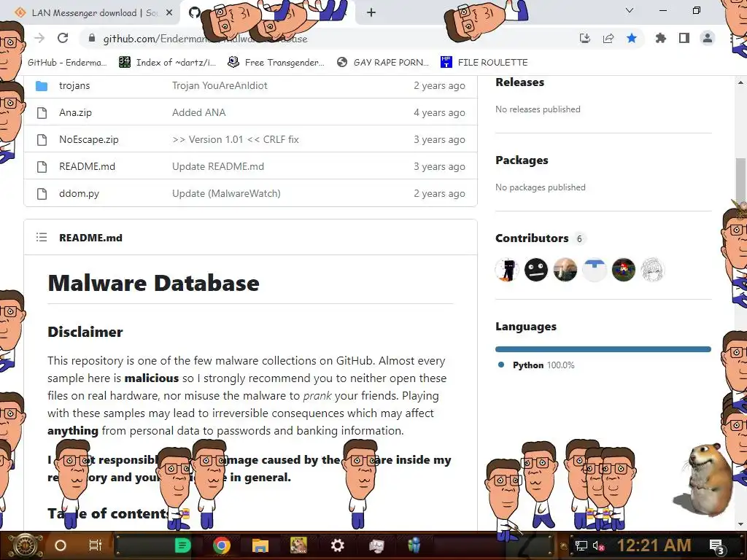This screenshot has width=747, height=560.
Task: Open fifth contributor avatar (Mario)
Action: tap(623, 270)
